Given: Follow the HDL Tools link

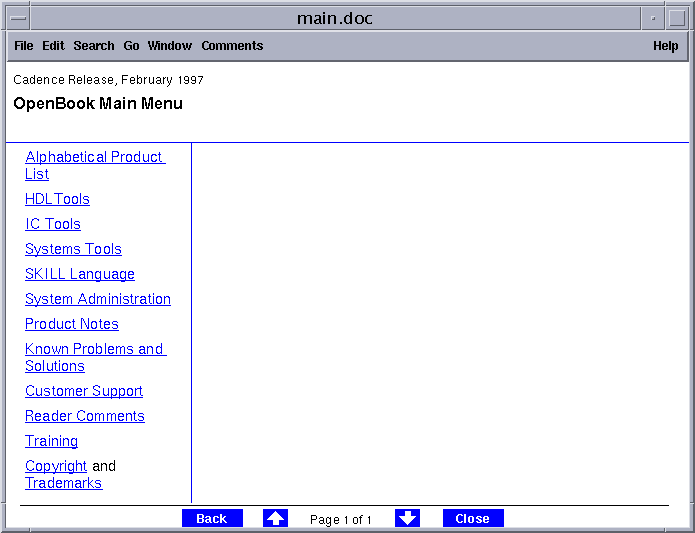Looking at the screenshot, I should pos(57,199).
